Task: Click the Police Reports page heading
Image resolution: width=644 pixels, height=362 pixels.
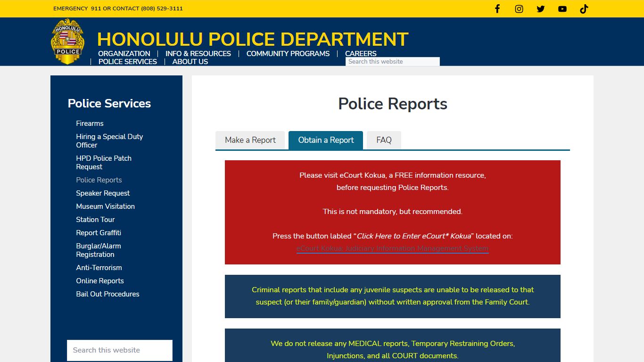Action: coord(393,104)
